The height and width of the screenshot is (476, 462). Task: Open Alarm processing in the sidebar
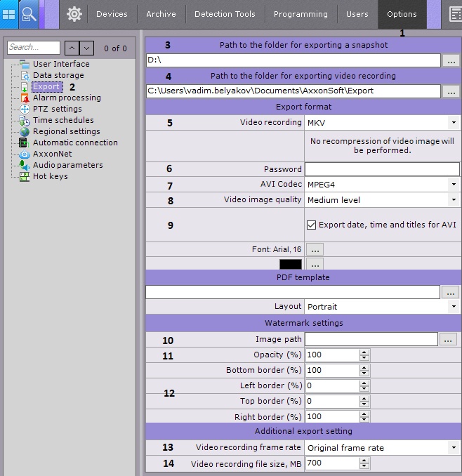67,98
